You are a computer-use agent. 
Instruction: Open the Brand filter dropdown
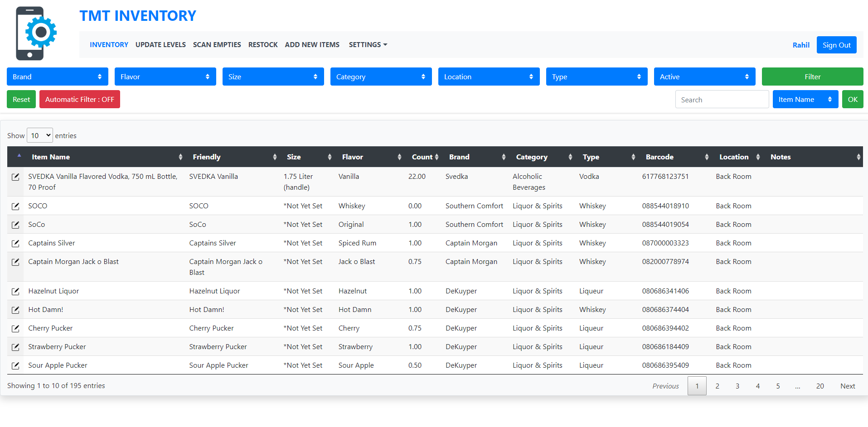58,77
